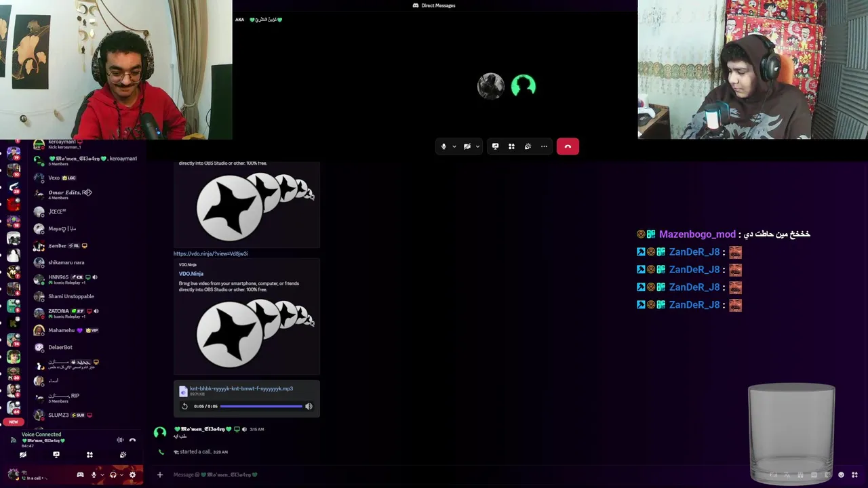Image resolution: width=868 pixels, height=488 pixels.
Task: Open the attachment plus button
Action: pyautogui.click(x=160, y=474)
